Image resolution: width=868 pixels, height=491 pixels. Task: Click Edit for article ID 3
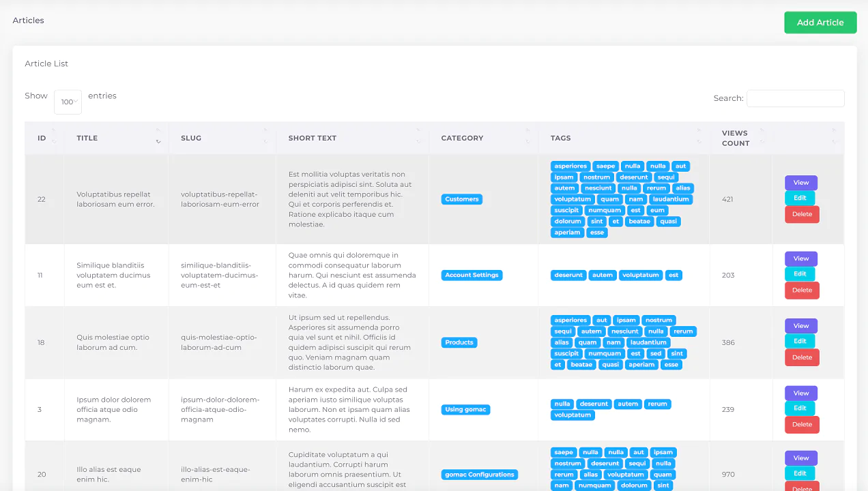(x=800, y=408)
